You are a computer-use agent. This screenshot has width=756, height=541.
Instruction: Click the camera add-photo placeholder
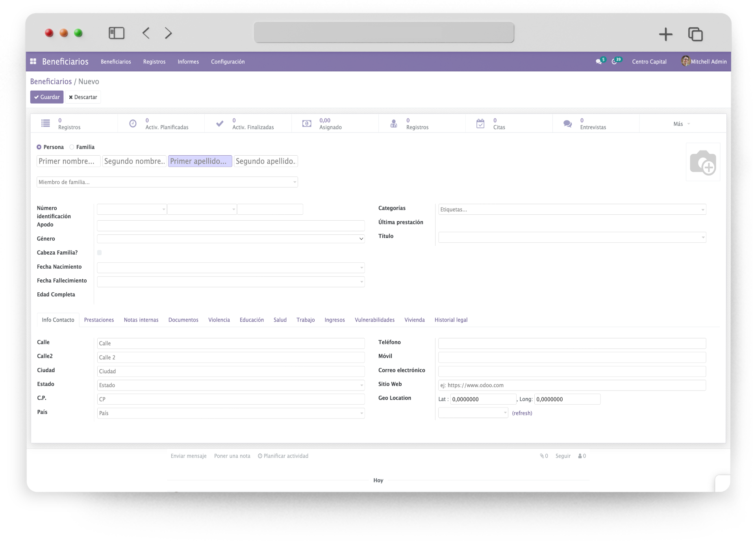[x=703, y=162]
